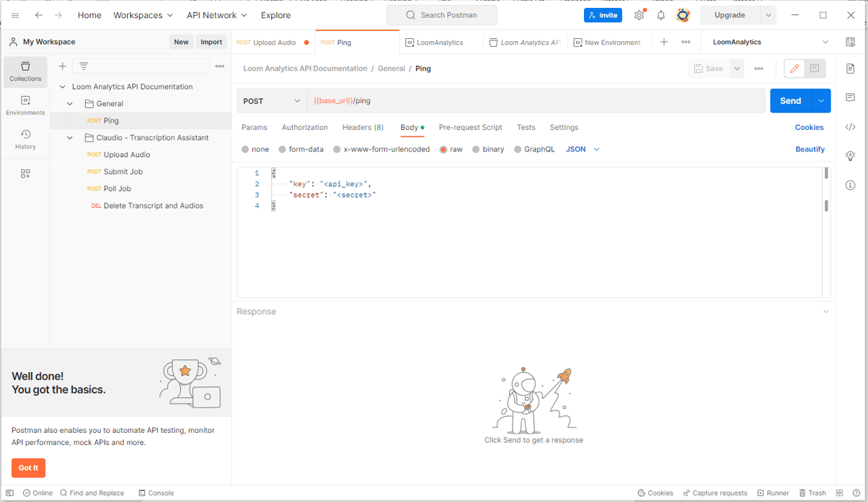Screen dimensions: 868x502
Task: Click the Beautify link
Action: pyautogui.click(x=810, y=149)
